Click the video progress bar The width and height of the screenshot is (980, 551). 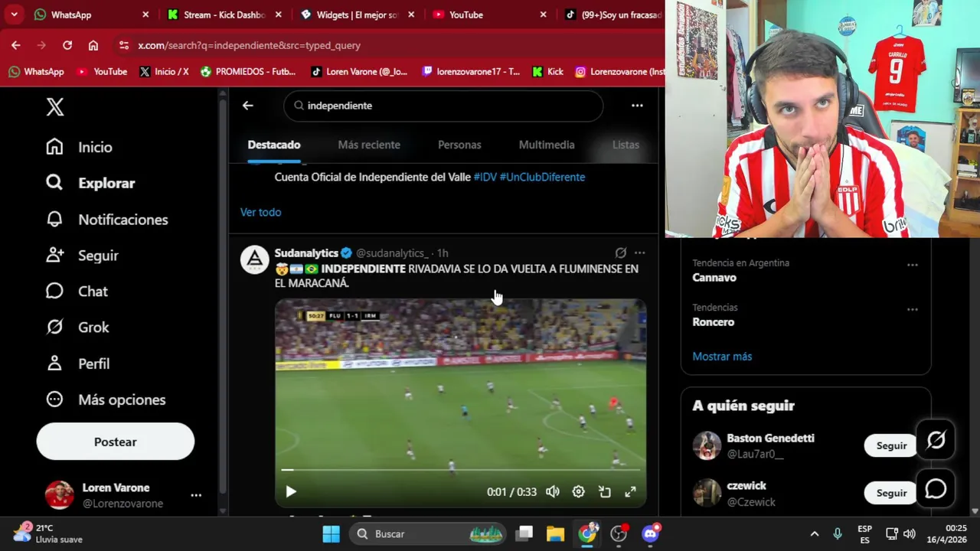(x=460, y=470)
